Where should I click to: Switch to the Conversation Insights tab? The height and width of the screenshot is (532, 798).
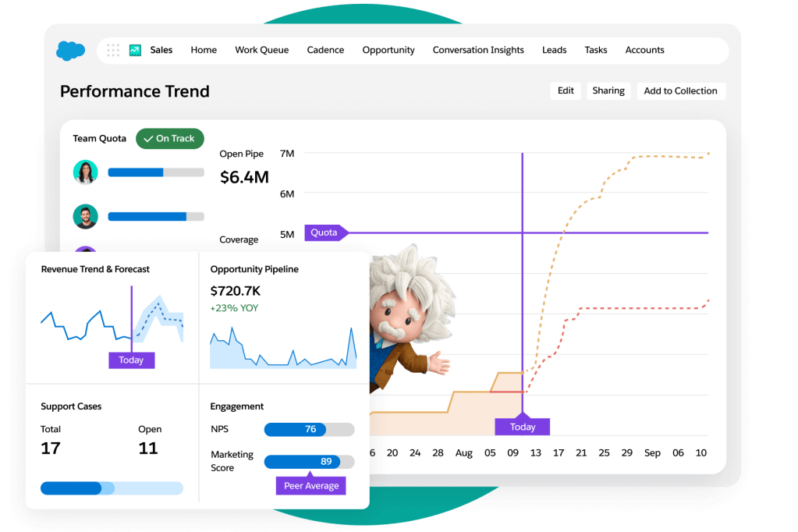[x=478, y=50]
